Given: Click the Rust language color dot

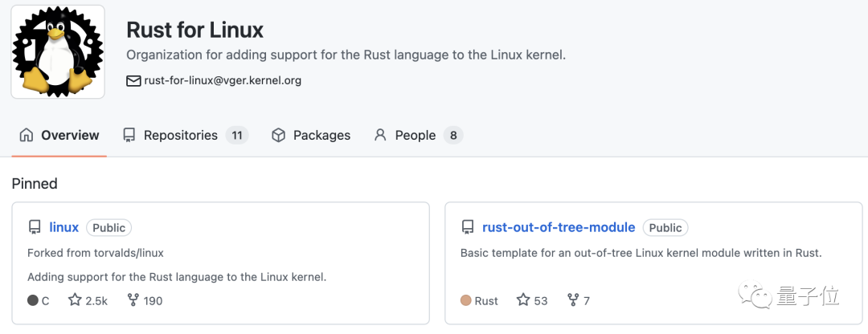Looking at the screenshot, I should [x=466, y=300].
